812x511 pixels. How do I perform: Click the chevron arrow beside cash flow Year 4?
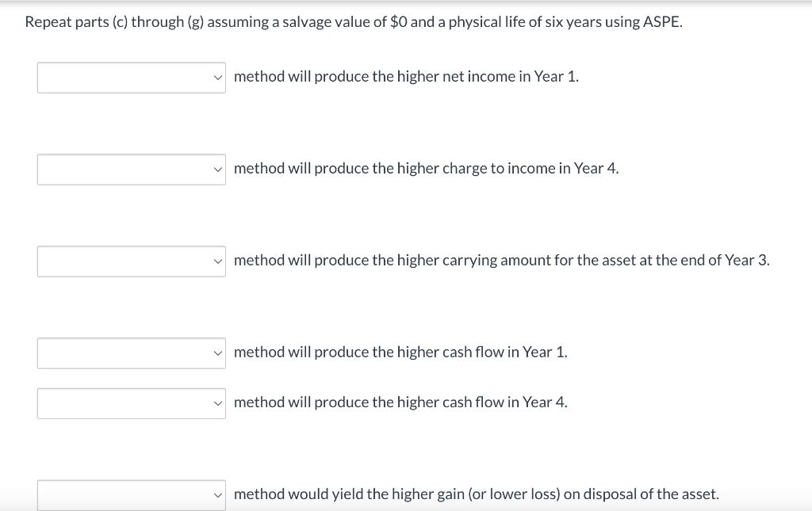218,403
